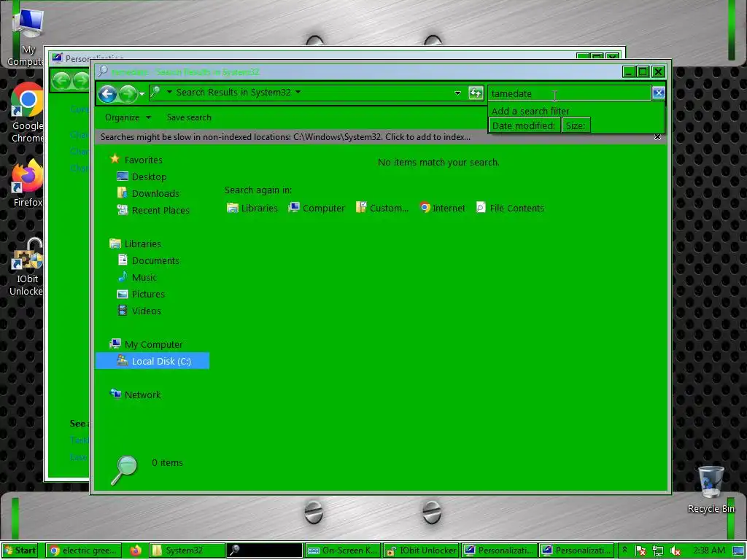
Task: Click the star icon next to Favorites
Action: point(115,159)
